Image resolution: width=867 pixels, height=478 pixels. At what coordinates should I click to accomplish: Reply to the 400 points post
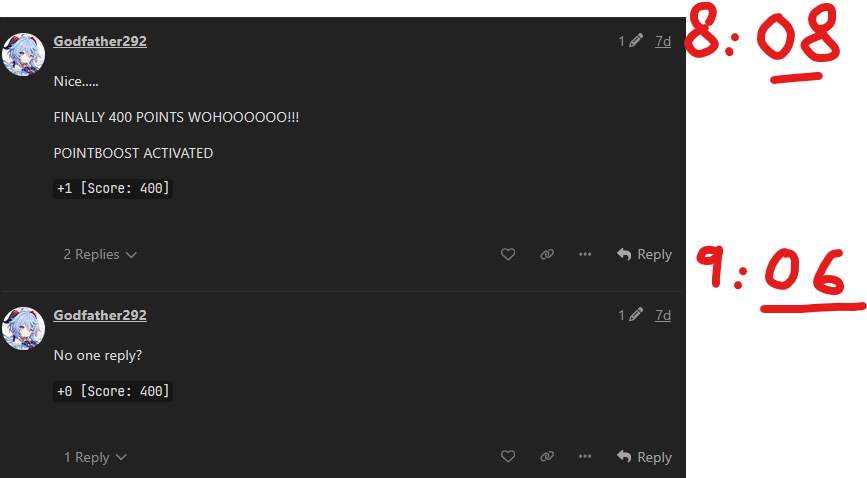[644, 254]
